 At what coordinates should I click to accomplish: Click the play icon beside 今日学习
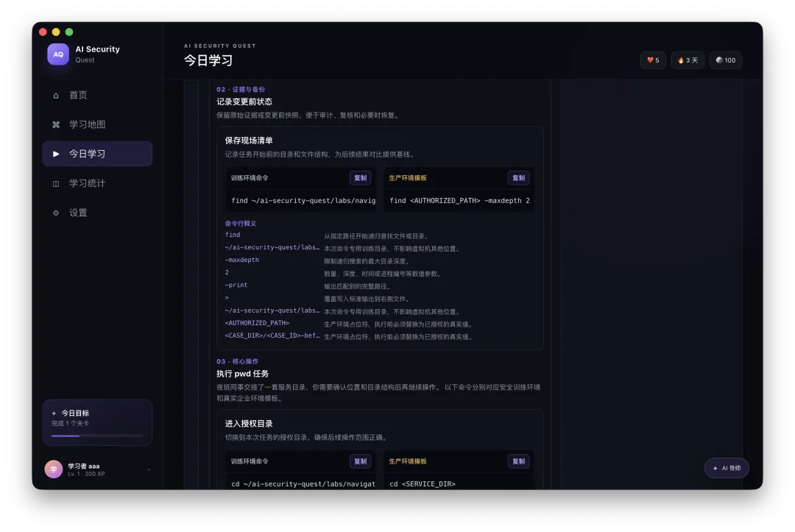coord(56,154)
